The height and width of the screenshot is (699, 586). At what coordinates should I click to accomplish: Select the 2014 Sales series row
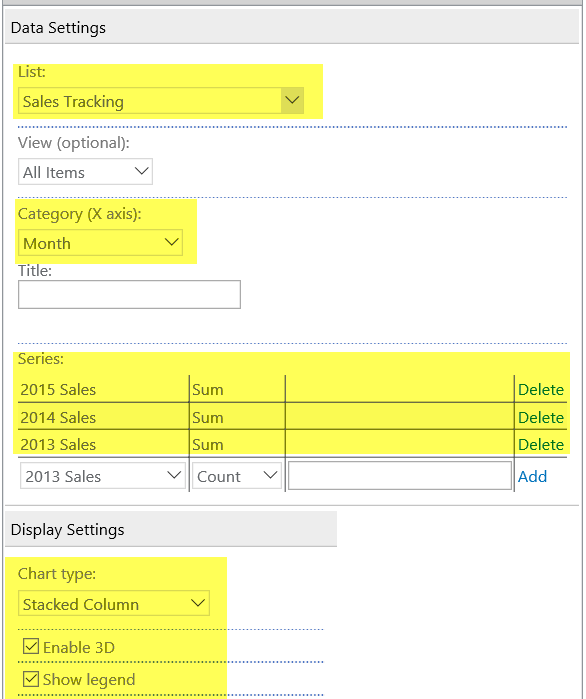[x=292, y=417]
